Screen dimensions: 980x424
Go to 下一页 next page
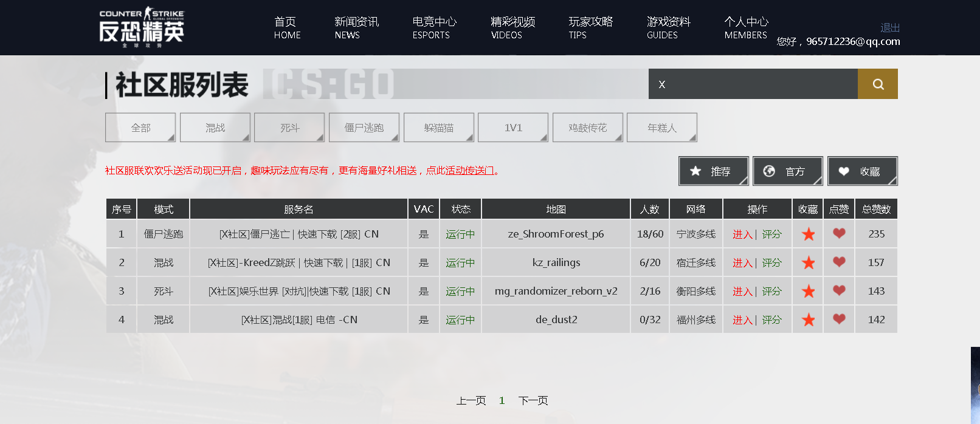pyautogui.click(x=533, y=401)
